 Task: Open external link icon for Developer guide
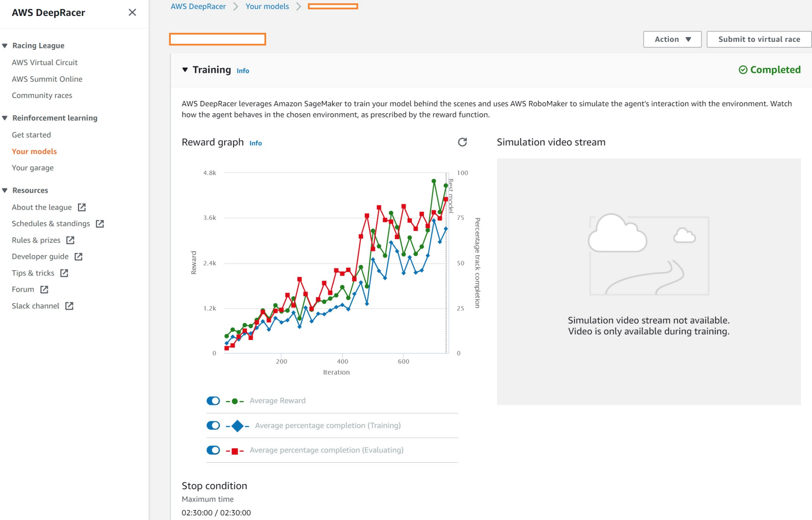click(x=79, y=256)
